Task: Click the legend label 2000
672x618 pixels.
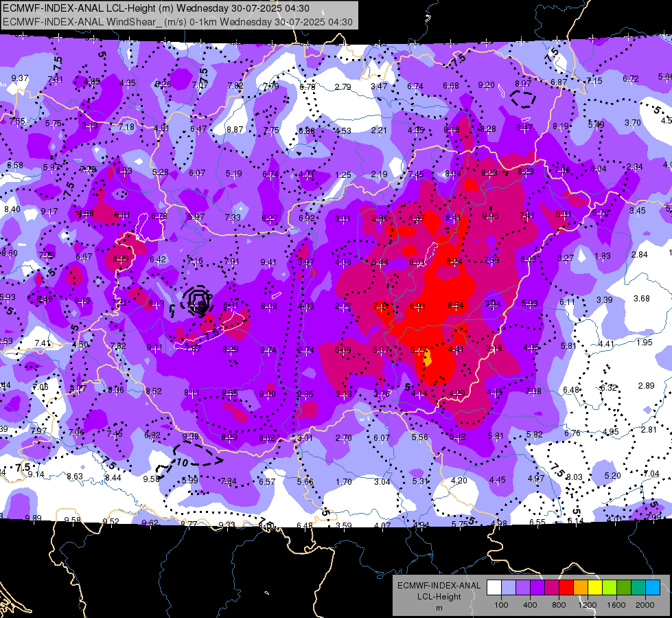Action: point(645,605)
